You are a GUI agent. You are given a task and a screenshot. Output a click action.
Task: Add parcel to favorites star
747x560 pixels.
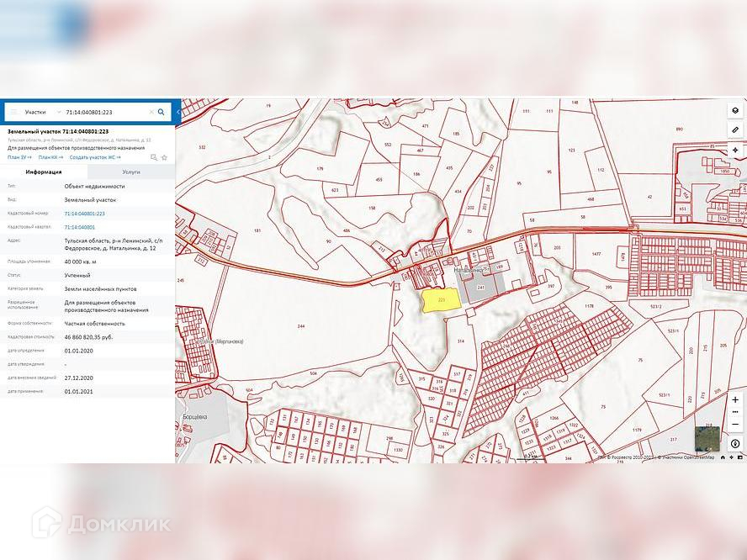coord(164,157)
